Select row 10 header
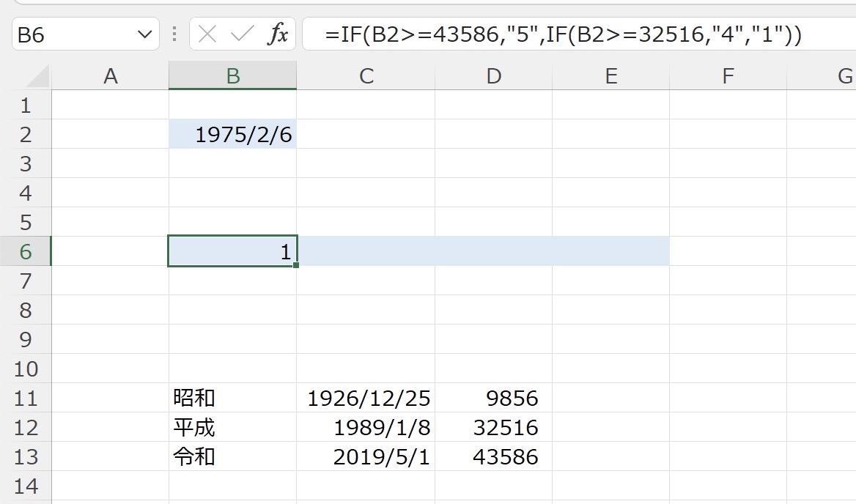Screen dimensions: 856x504 pyautogui.click(x=26, y=368)
